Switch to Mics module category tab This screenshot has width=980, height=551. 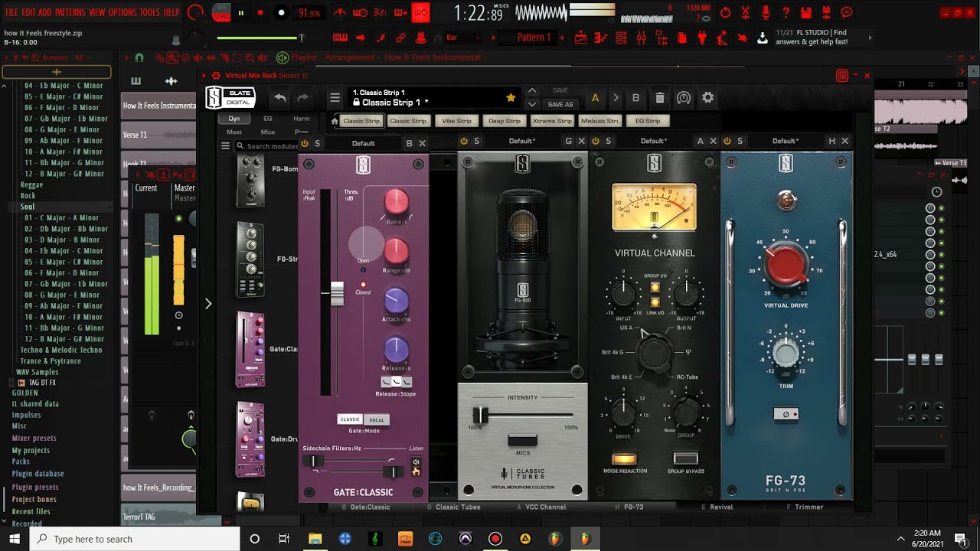tap(268, 132)
